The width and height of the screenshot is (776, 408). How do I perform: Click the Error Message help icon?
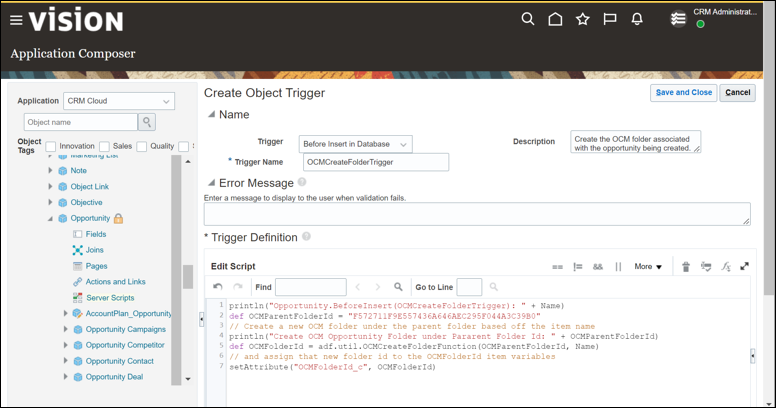[302, 182]
